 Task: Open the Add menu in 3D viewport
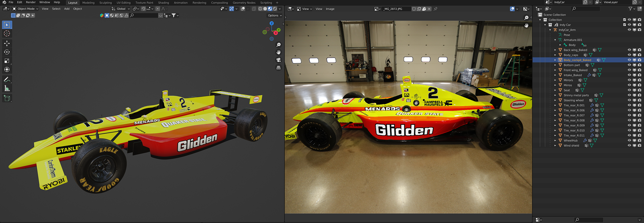pos(67,9)
